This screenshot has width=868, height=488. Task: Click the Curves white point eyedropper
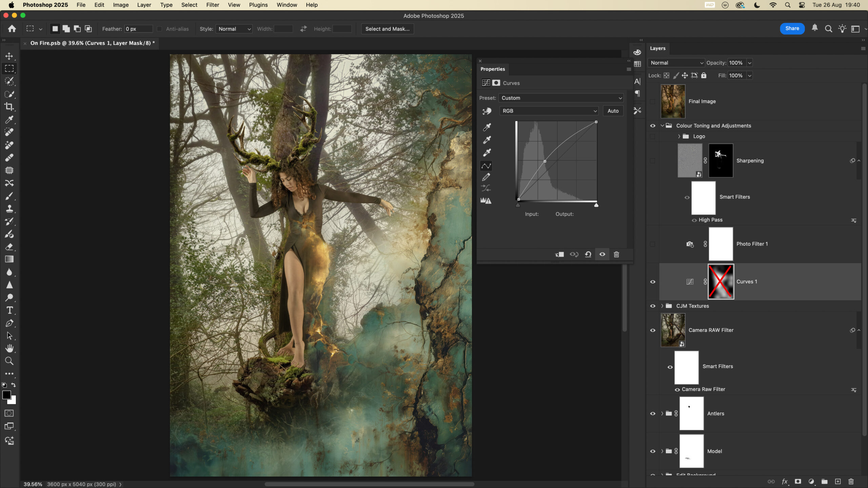(x=487, y=152)
